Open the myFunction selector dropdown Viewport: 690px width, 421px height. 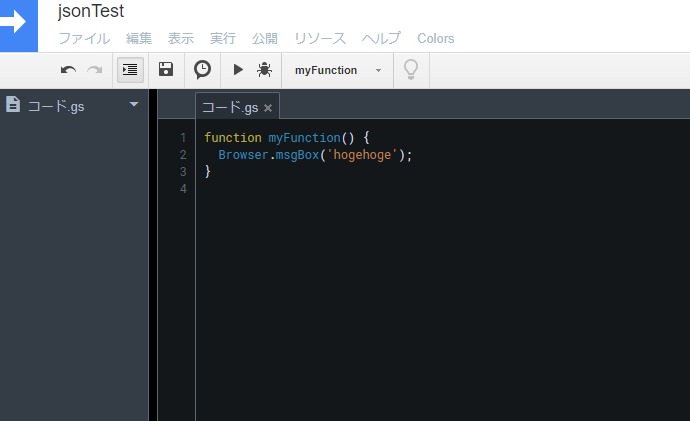pos(338,70)
